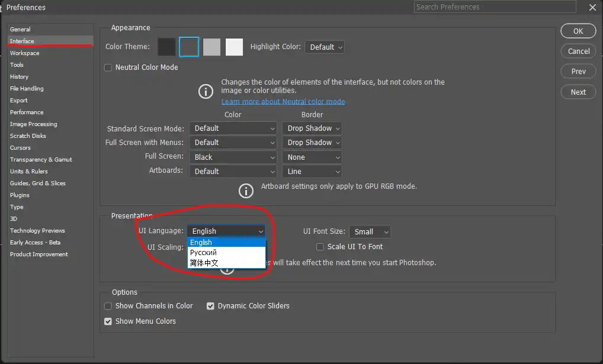Screen dimensions: 603x364
Task: Open Standard Screen Mode border Drop Shadow dropdown
Action: point(313,128)
